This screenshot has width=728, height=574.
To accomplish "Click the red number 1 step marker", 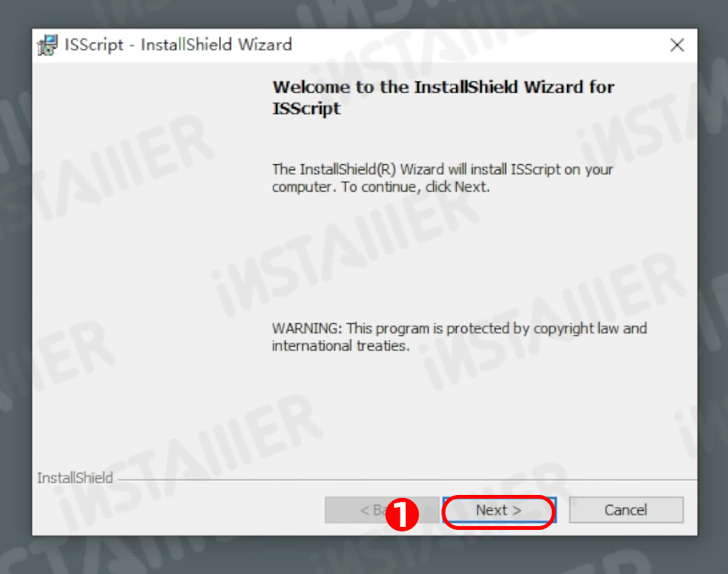I will [402, 514].
